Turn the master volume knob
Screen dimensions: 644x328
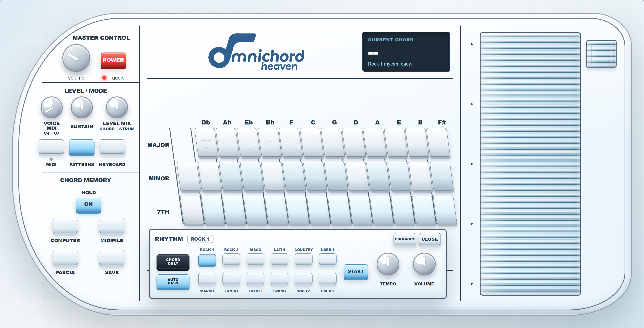point(76,58)
